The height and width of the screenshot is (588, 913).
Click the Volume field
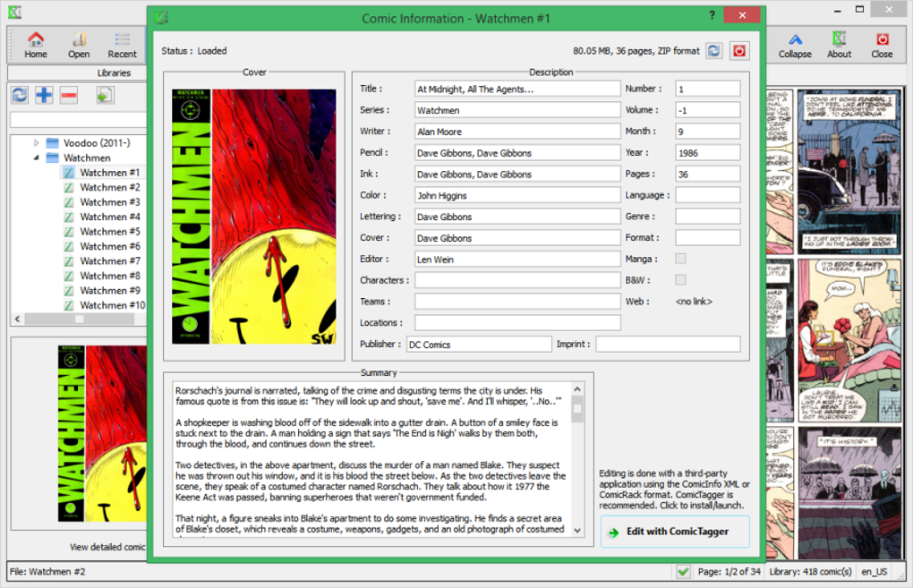(x=707, y=110)
